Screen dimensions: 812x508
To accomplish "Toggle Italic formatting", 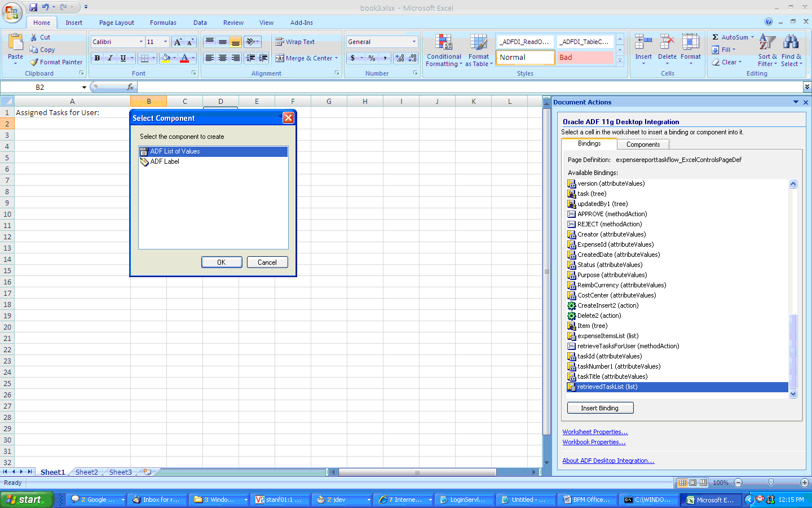I will 110,58.
